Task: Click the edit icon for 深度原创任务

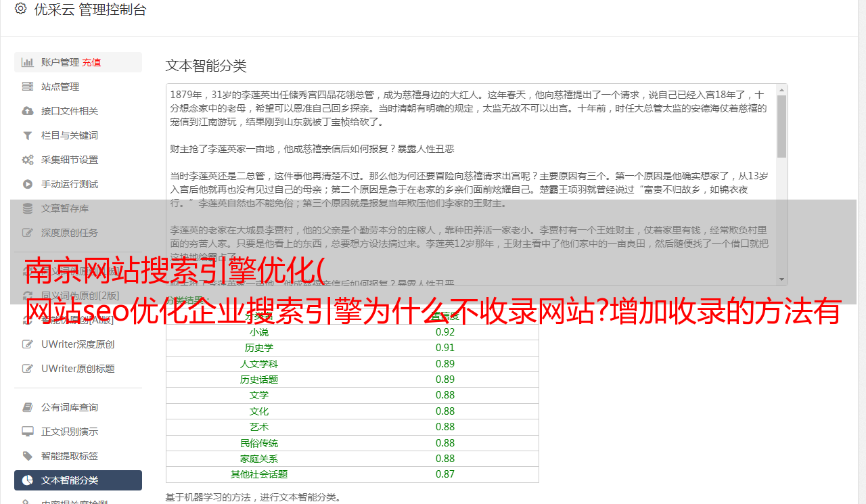Action: [x=28, y=233]
